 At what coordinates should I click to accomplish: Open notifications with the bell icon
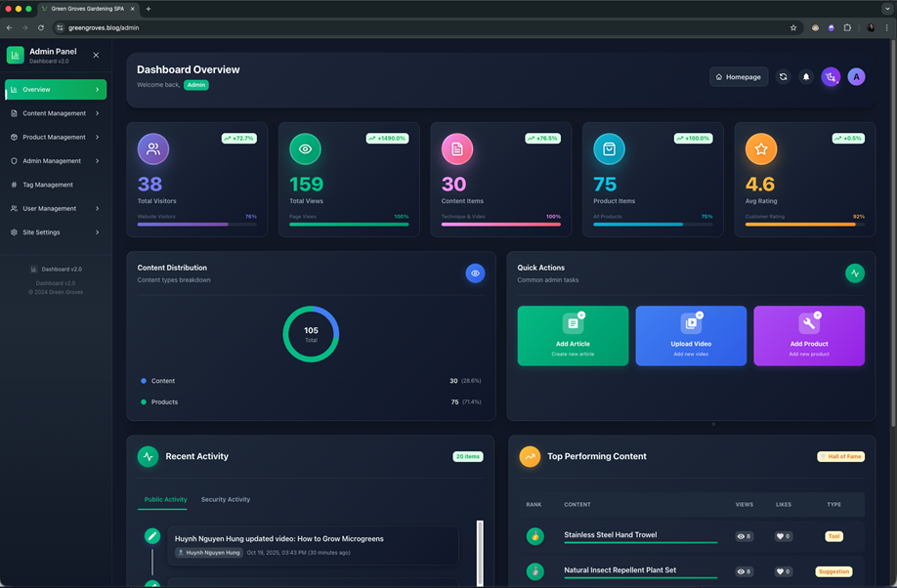[x=806, y=76]
